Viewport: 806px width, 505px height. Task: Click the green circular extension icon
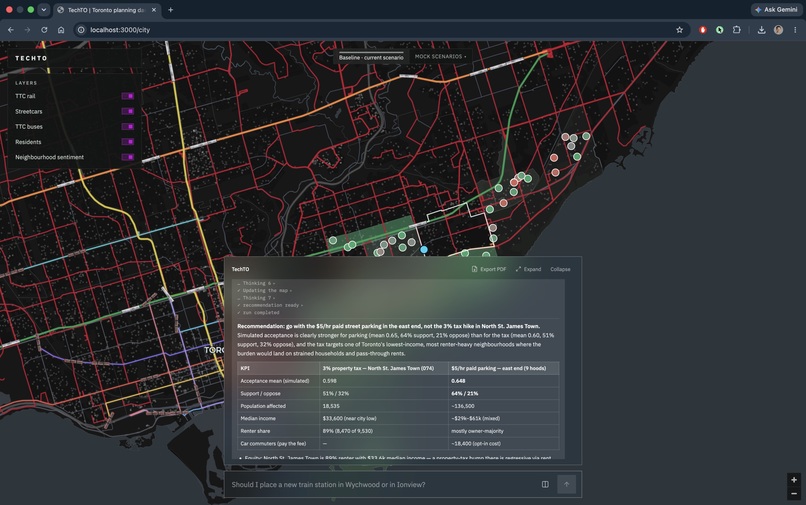point(720,30)
